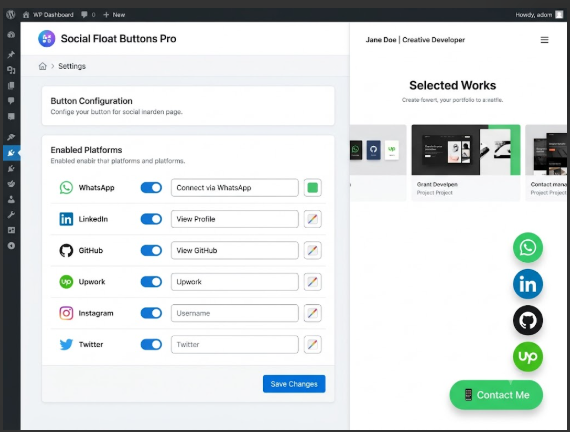This screenshot has width=570, height=432.
Task: Open WhatsApp green color swatch
Action: pyautogui.click(x=313, y=188)
